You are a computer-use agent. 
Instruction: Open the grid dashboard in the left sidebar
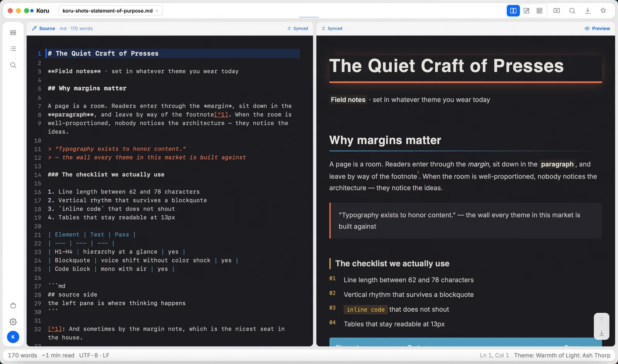coord(13,33)
